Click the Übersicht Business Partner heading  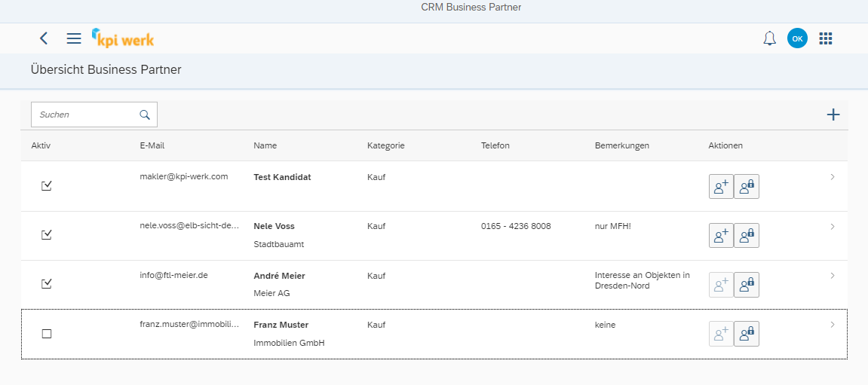(106, 70)
